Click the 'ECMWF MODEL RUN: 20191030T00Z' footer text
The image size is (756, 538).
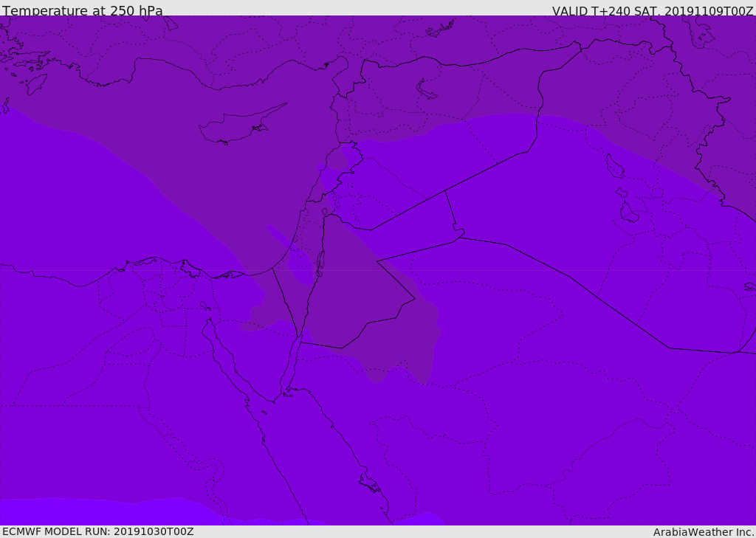[x=98, y=531]
